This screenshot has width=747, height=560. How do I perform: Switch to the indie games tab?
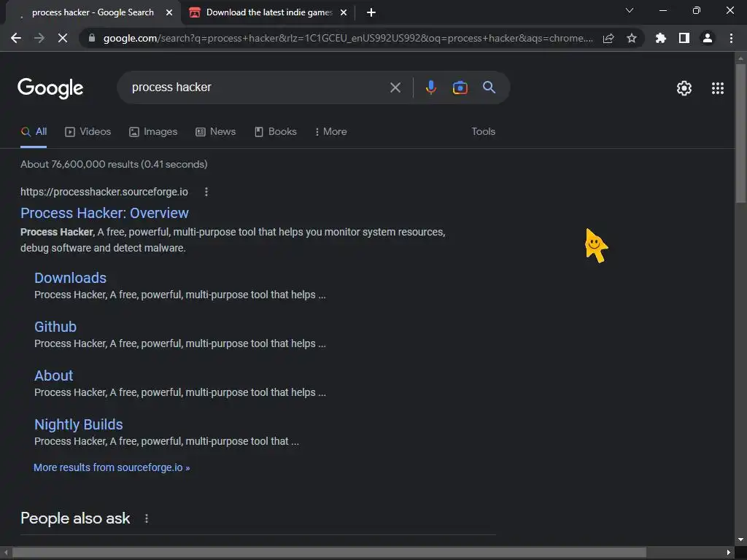[268, 12]
